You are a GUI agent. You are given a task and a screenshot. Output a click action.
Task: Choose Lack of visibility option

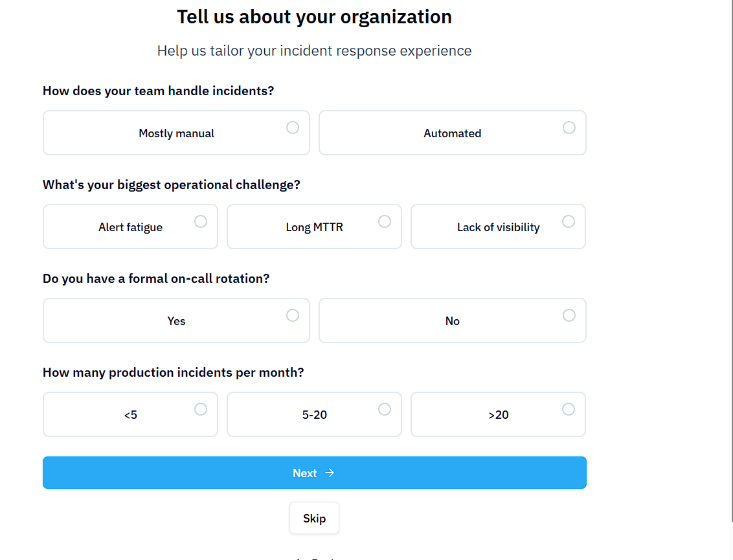click(x=498, y=227)
